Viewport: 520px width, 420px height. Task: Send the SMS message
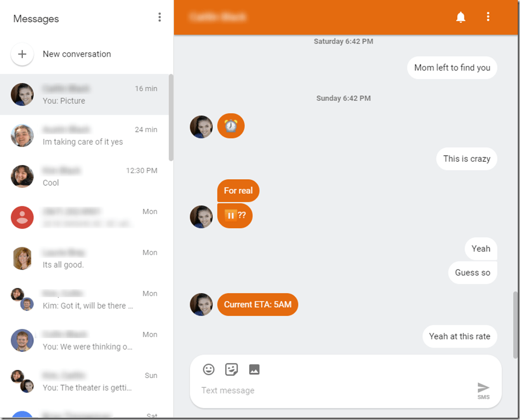click(x=483, y=391)
